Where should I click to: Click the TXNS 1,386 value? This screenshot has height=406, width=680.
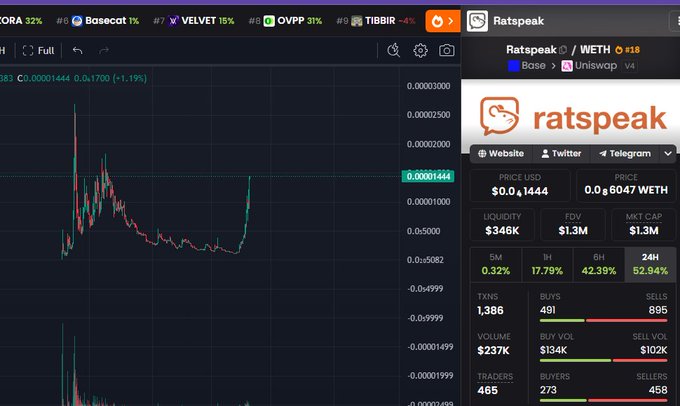click(490, 311)
